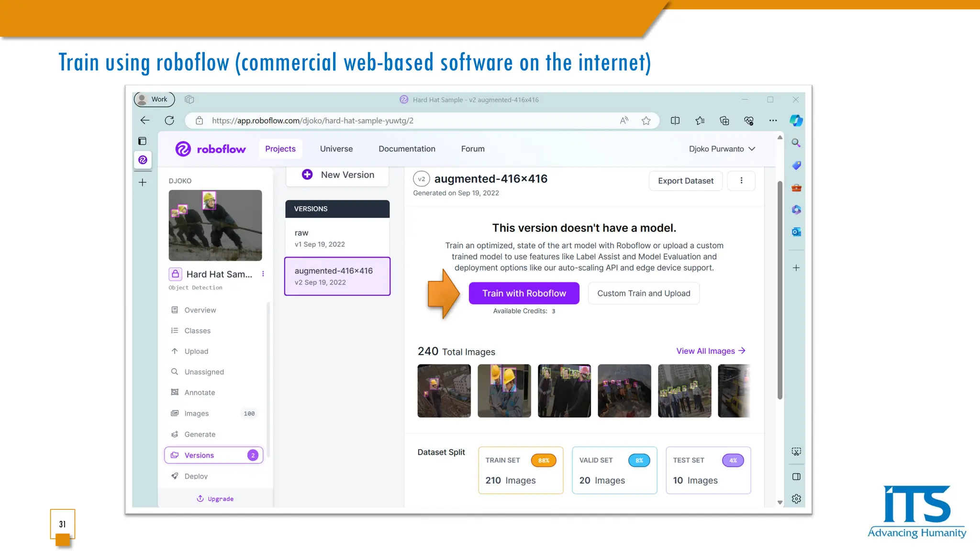Open three-dot menu beside Export Dataset
Viewport: 980px width, 551px height.
click(x=741, y=181)
